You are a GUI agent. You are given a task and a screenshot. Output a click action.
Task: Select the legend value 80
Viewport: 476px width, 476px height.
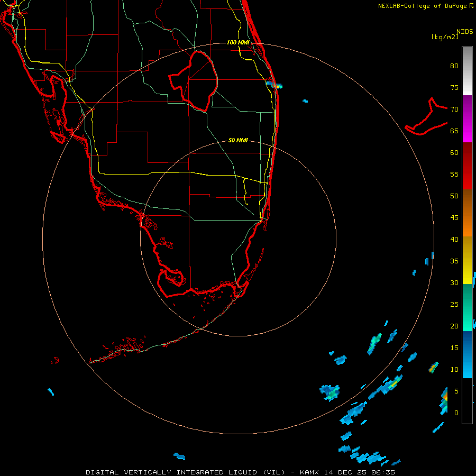click(x=454, y=66)
